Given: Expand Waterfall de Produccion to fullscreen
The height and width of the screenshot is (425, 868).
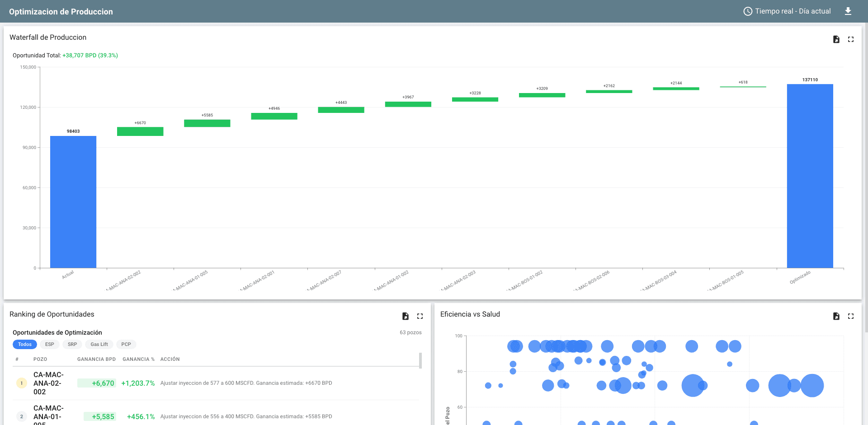Looking at the screenshot, I should point(851,39).
